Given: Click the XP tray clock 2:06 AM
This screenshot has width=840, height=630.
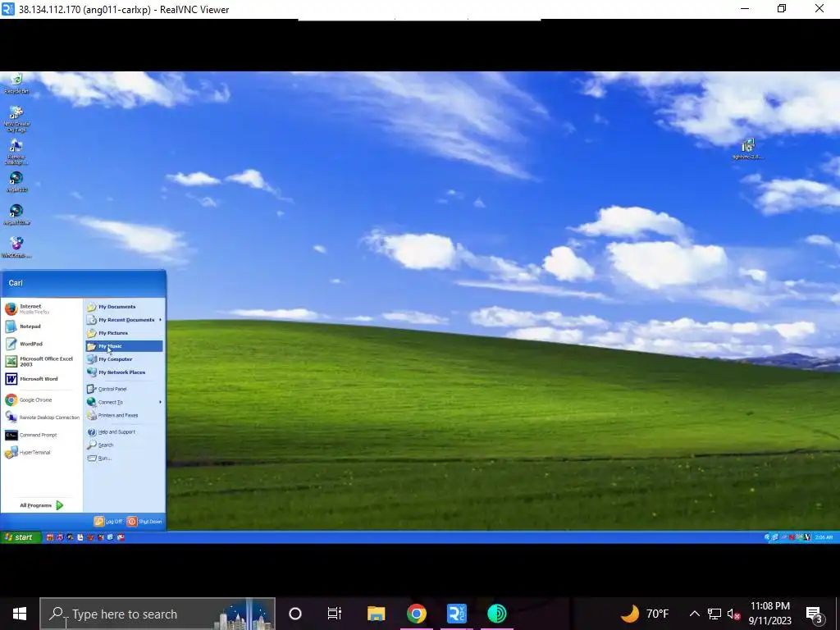Looking at the screenshot, I should click(x=824, y=537).
